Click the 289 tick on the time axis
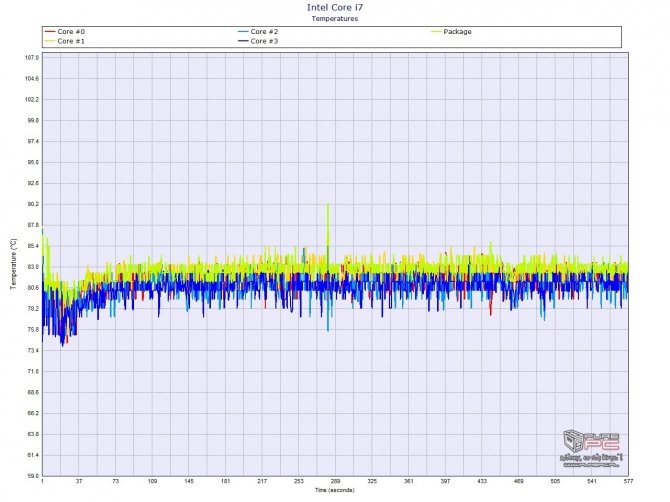 335,481
